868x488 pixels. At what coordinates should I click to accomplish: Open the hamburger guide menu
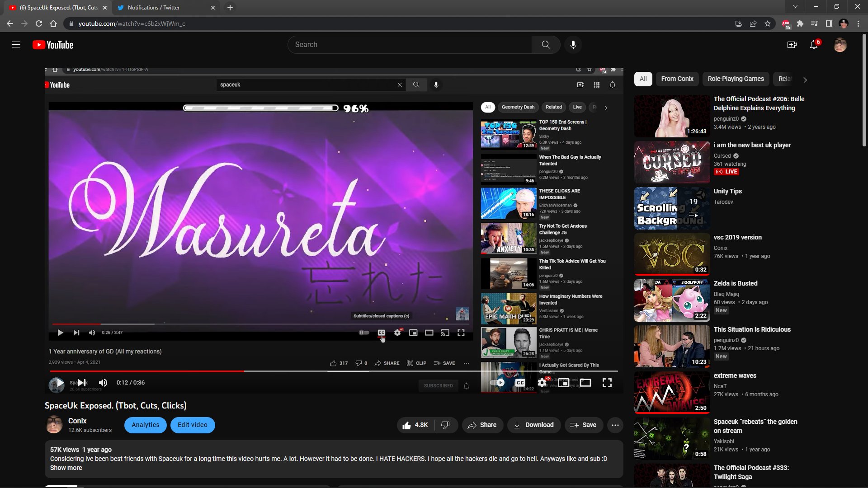tap(16, 45)
